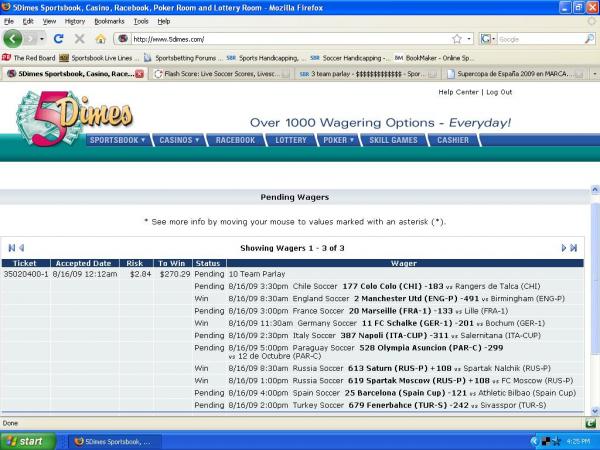
Task: Click the Windows Start button
Action: pos(30,440)
